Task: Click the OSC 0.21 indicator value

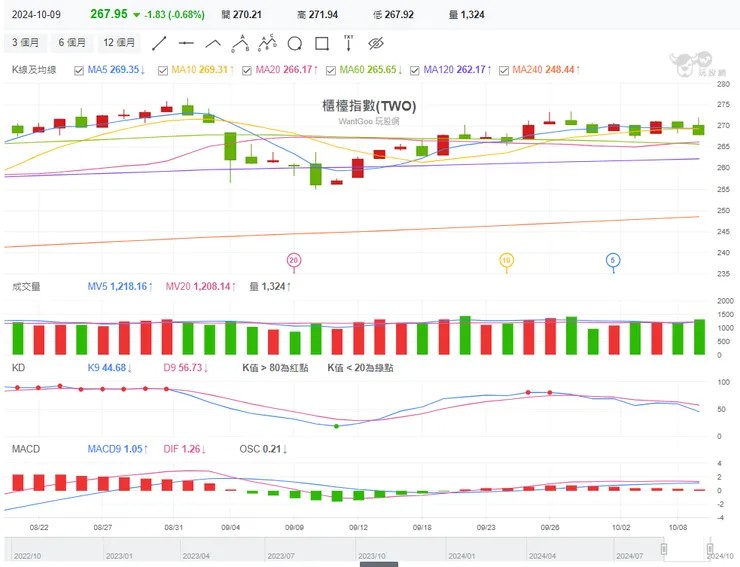Action: [263, 449]
